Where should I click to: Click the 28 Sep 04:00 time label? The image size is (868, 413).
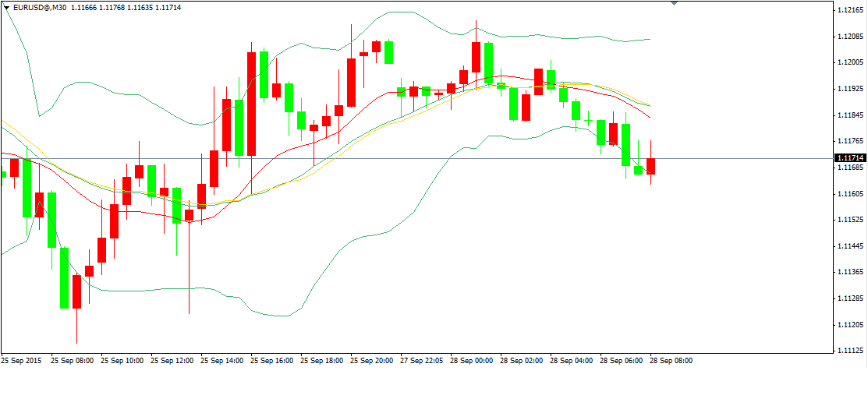pos(571,361)
